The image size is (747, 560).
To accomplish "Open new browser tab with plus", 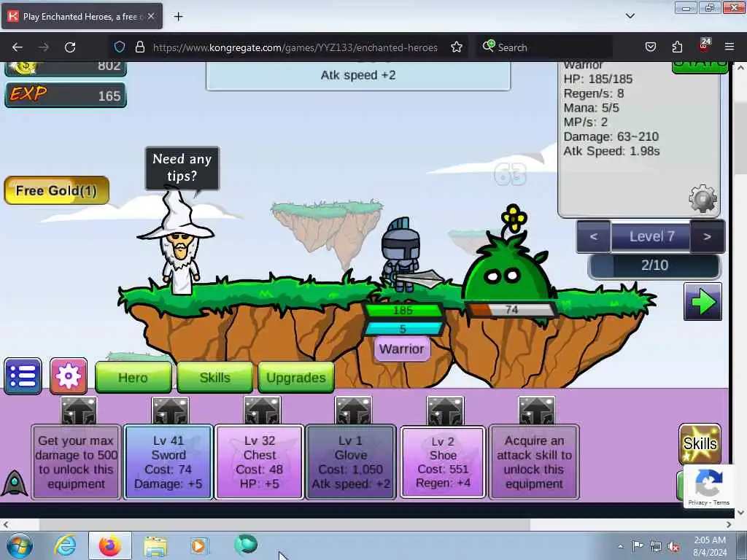I will [x=178, y=17].
